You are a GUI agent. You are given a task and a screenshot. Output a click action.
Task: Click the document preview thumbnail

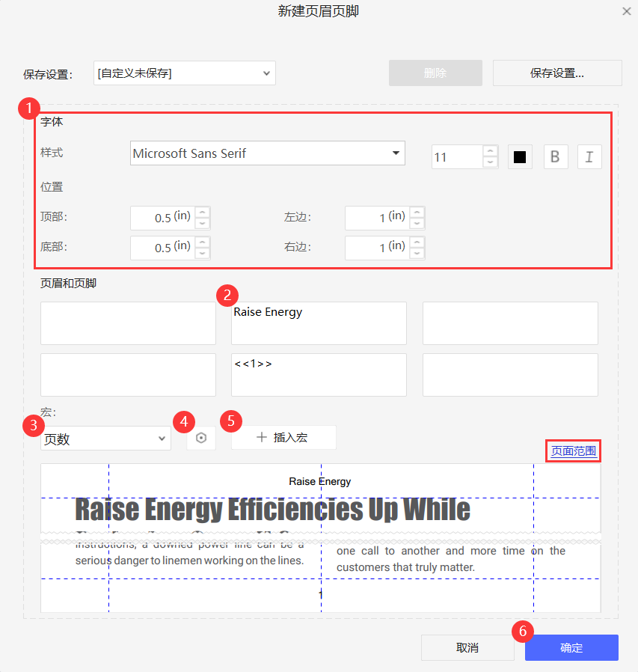(x=321, y=538)
